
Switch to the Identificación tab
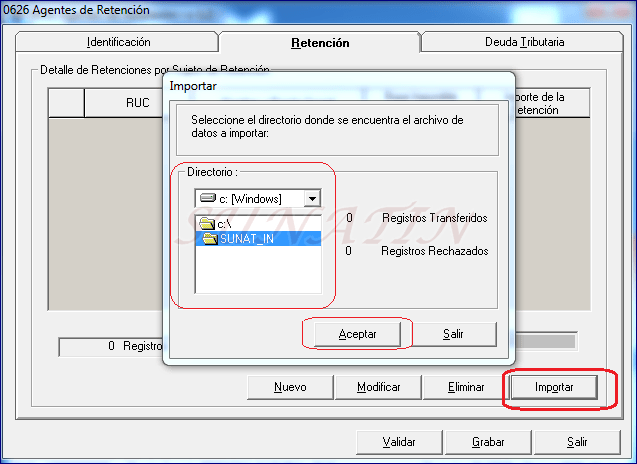click(x=118, y=43)
